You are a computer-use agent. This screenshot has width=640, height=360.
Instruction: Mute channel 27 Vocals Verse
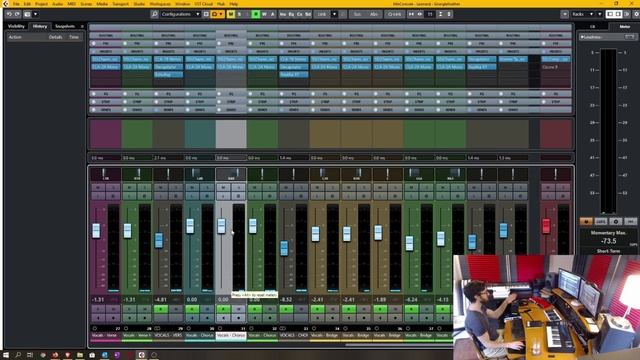pyautogui.click(x=98, y=187)
